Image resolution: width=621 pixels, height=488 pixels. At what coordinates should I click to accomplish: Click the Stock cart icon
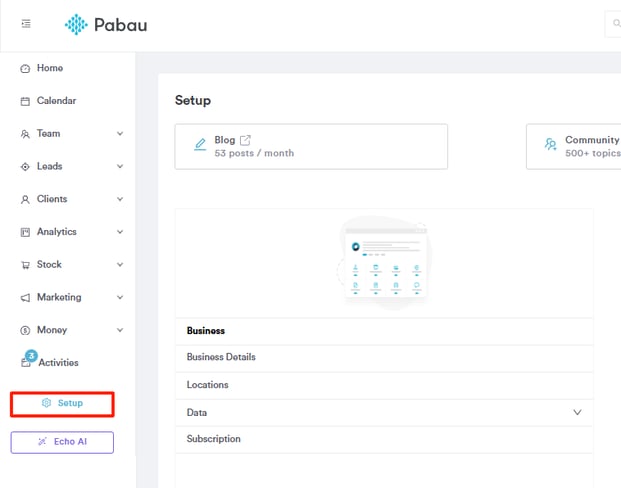tap(25, 265)
